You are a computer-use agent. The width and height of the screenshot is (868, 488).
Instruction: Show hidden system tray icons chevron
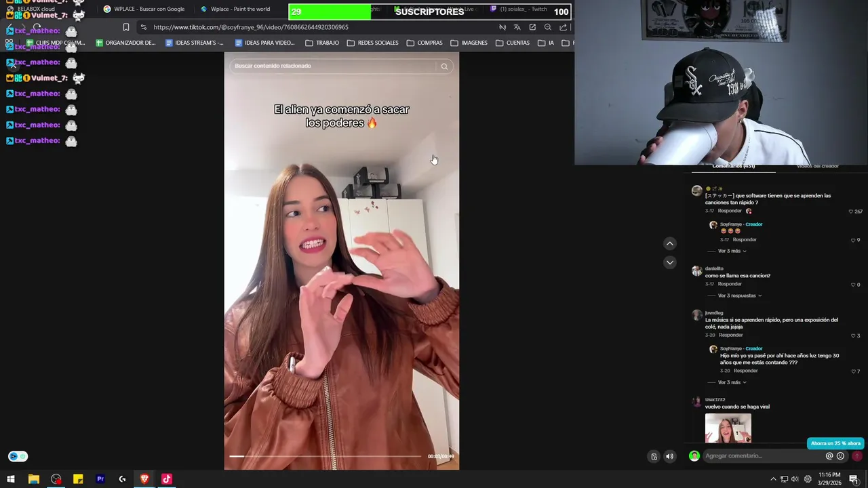(x=773, y=479)
